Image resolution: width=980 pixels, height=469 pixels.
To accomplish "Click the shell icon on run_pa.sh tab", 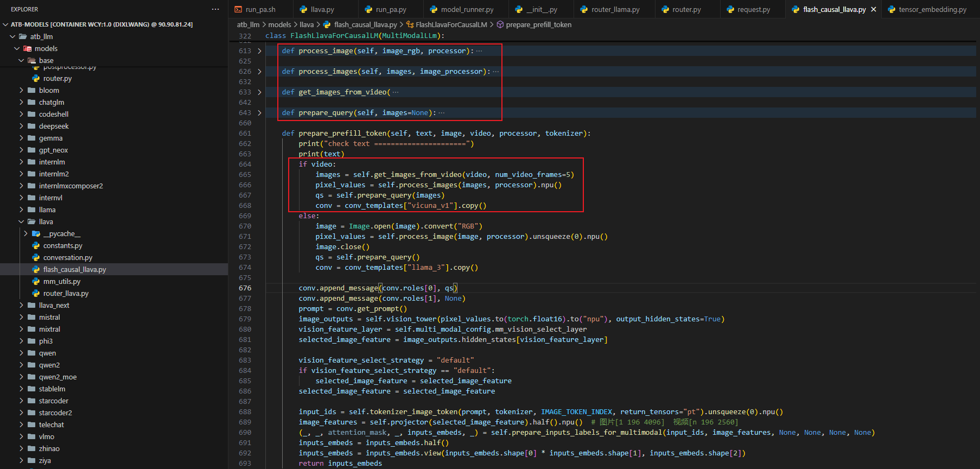I will (238, 9).
